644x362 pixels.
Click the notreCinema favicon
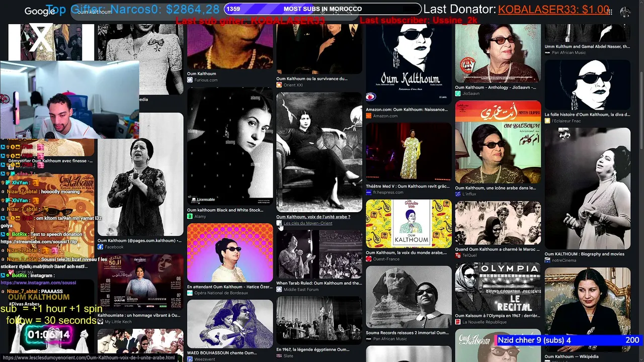(547, 260)
